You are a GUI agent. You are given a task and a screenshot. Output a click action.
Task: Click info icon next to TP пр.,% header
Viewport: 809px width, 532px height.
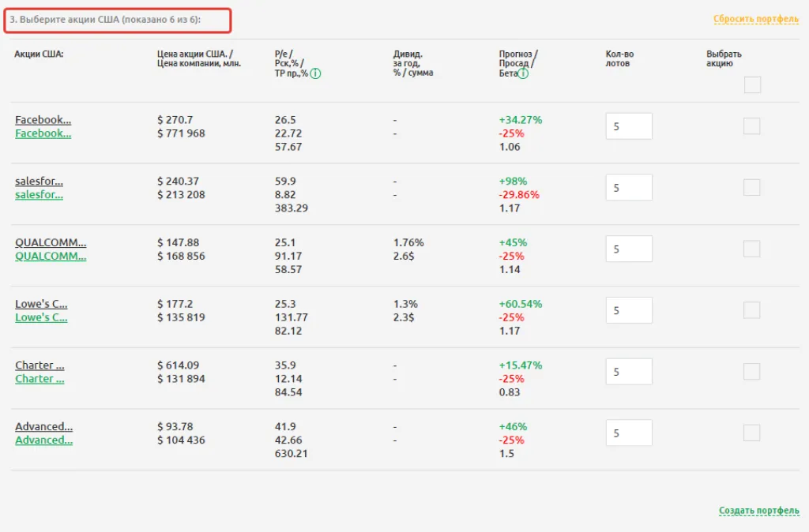coord(315,73)
